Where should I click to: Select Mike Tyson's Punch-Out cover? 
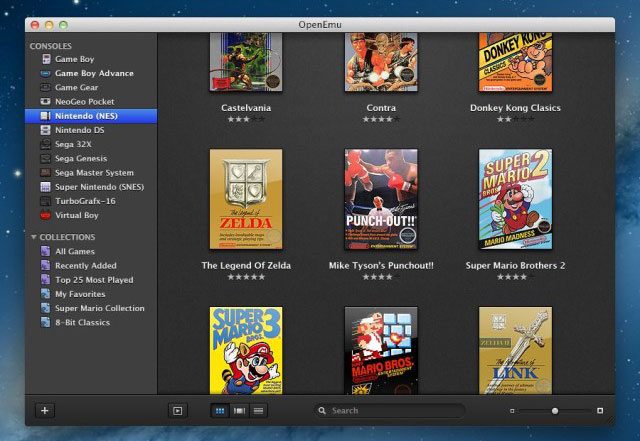click(381, 199)
